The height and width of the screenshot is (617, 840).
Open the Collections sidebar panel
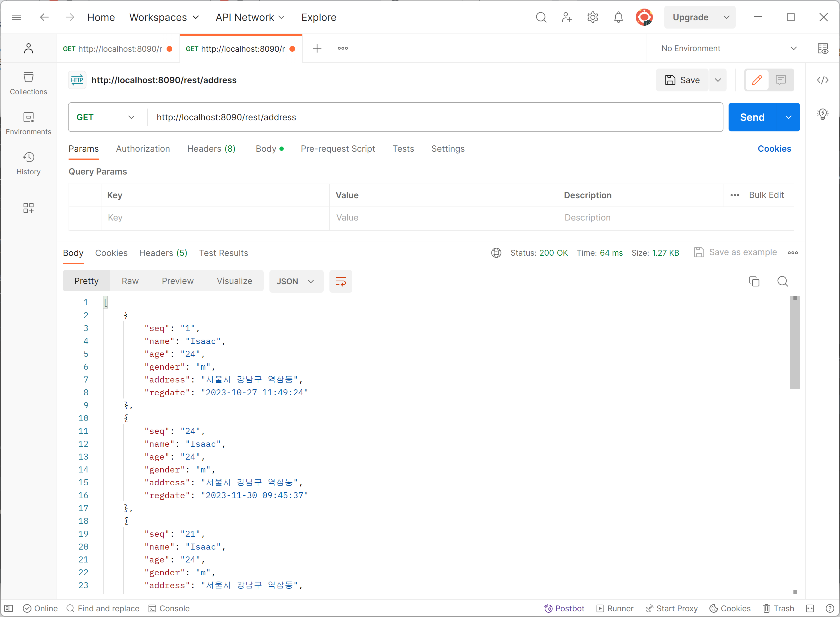tap(28, 84)
